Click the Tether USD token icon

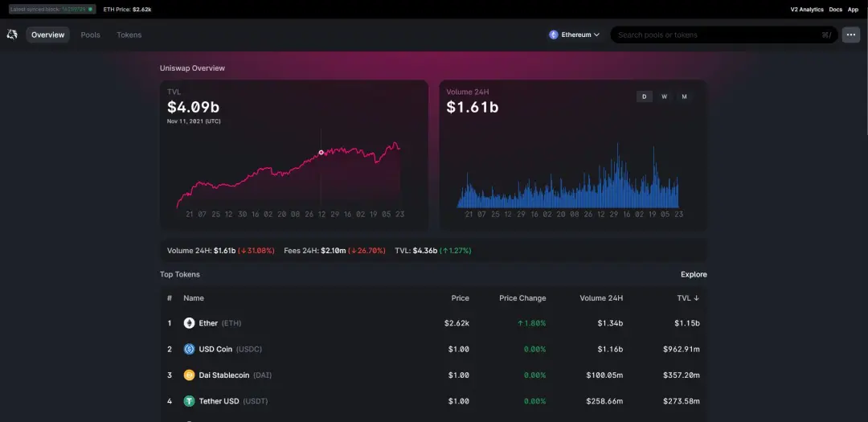(190, 401)
